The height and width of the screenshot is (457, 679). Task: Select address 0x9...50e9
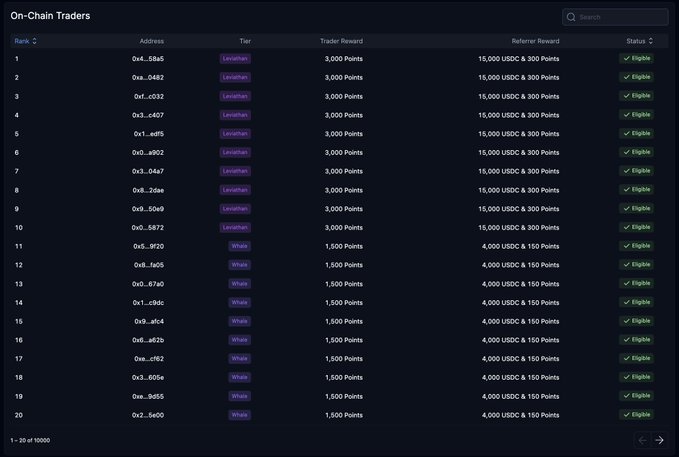(x=148, y=209)
